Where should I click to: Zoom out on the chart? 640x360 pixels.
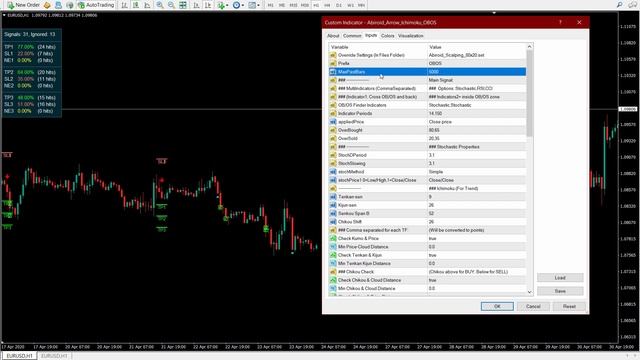tap(171, 5)
